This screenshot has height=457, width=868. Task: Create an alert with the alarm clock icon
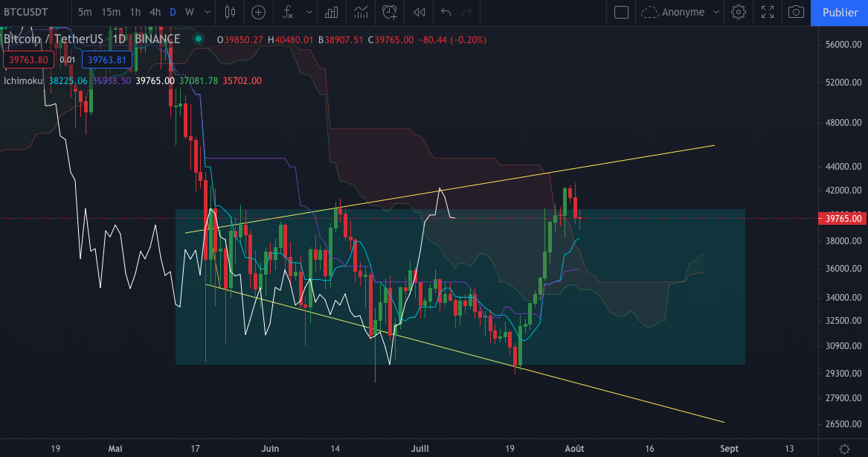pos(388,13)
